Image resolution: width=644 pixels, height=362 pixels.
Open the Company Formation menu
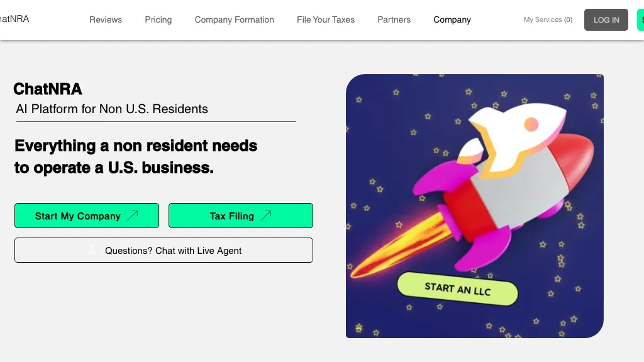(234, 19)
